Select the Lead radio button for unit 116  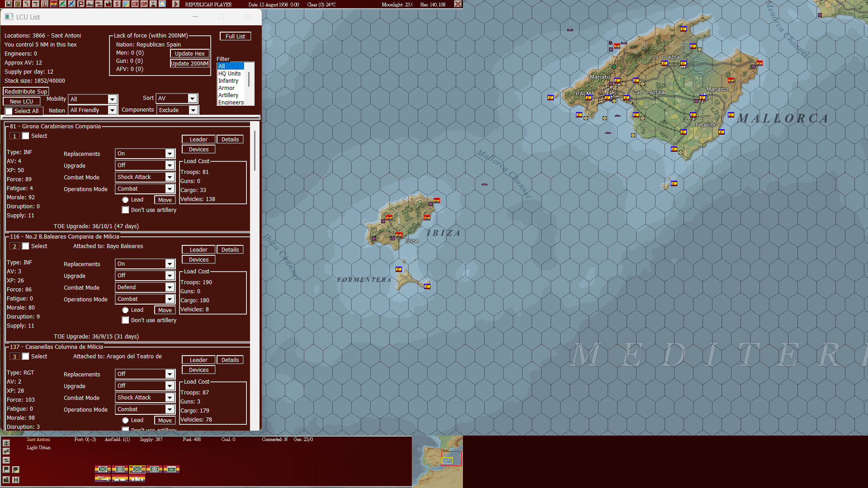125,310
